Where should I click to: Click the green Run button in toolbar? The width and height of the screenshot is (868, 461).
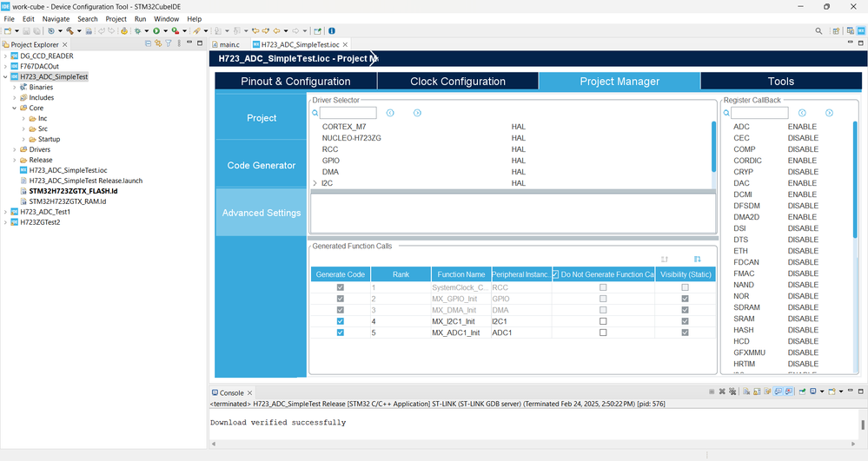[156, 31]
